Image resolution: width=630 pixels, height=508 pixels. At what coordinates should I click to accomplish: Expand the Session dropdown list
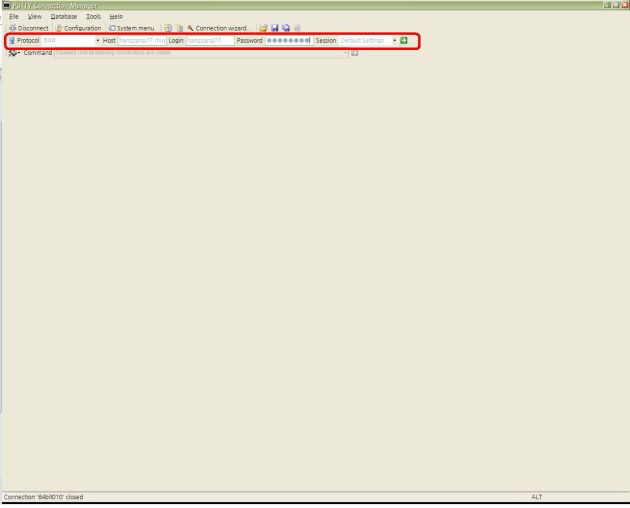click(x=394, y=40)
